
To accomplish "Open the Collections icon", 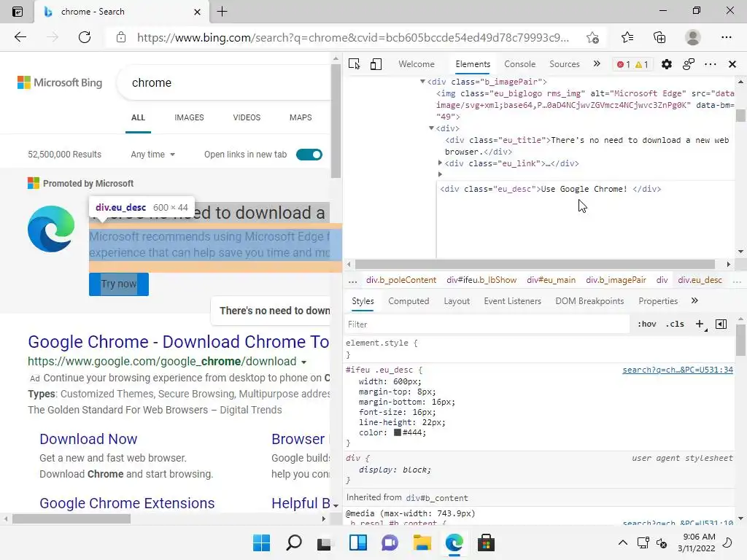I will click(659, 37).
